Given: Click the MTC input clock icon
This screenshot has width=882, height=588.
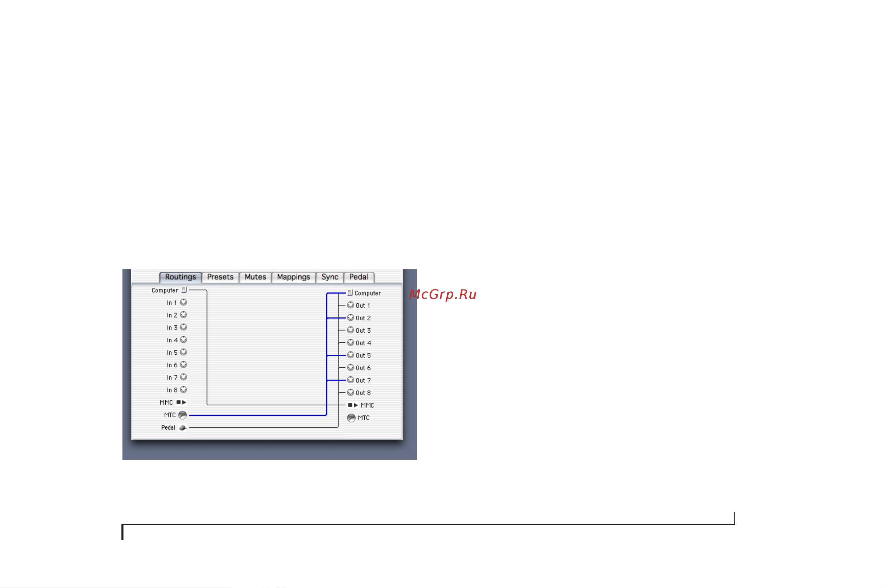Looking at the screenshot, I should 183,415.
